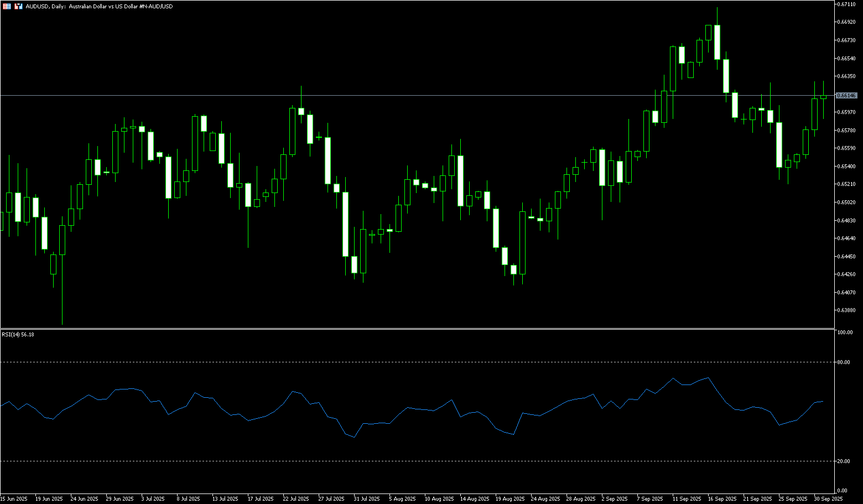Click the 0.65020 price scale label
This screenshot has height=504, width=863.
point(847,202)
